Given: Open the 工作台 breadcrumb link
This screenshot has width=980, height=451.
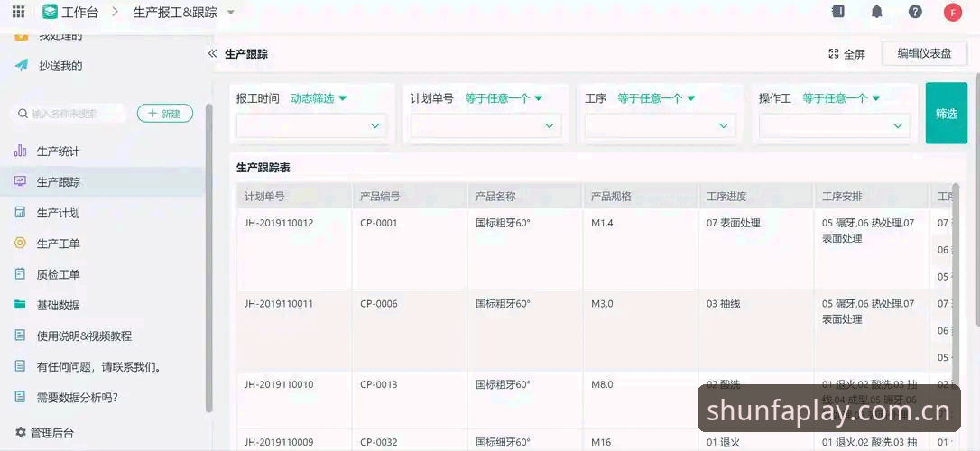Looking at the screenshot, I should (x=80, y=11).
